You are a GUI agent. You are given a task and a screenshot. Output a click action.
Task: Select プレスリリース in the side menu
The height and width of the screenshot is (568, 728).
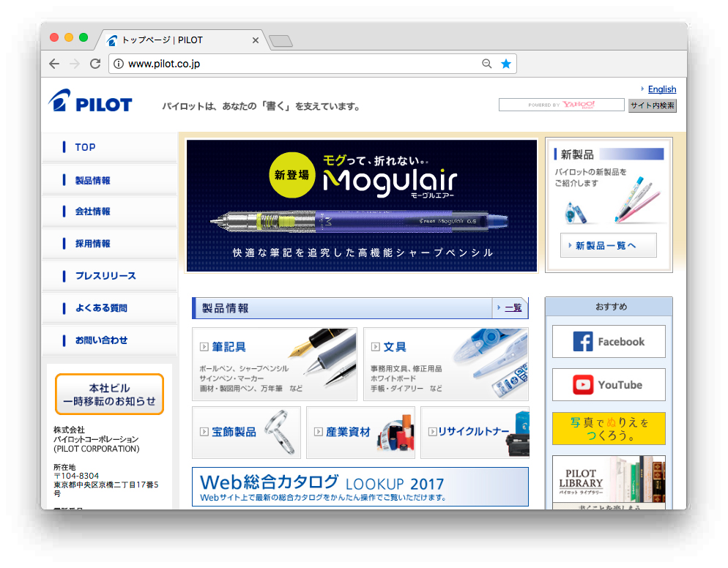110,276
